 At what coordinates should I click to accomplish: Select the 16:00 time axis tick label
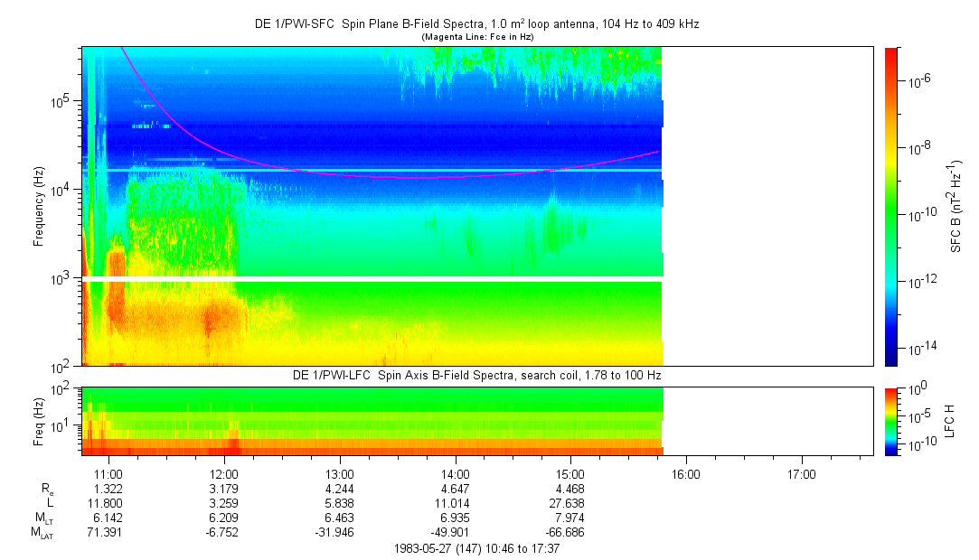686,474
